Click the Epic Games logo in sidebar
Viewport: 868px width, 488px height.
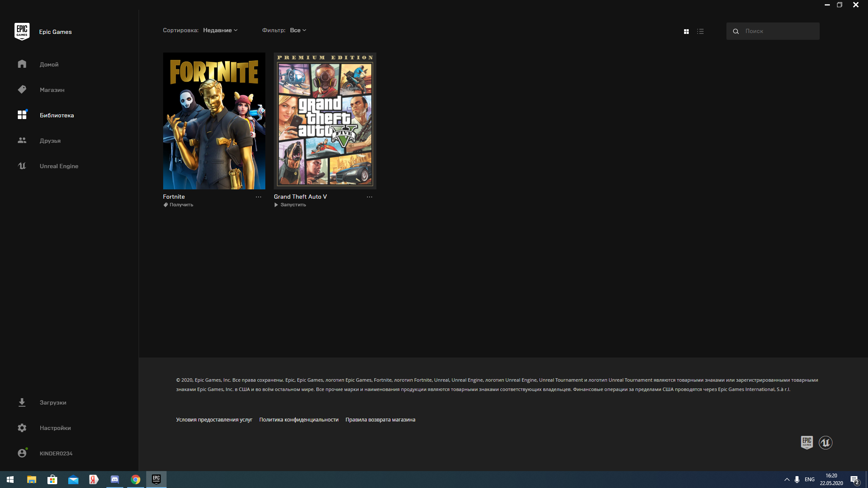22,32
